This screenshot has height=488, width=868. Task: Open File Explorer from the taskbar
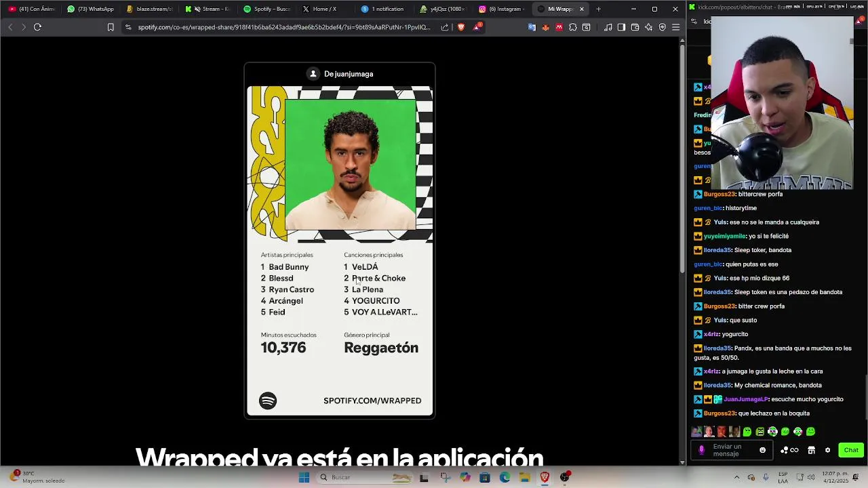tap(524, 477)
